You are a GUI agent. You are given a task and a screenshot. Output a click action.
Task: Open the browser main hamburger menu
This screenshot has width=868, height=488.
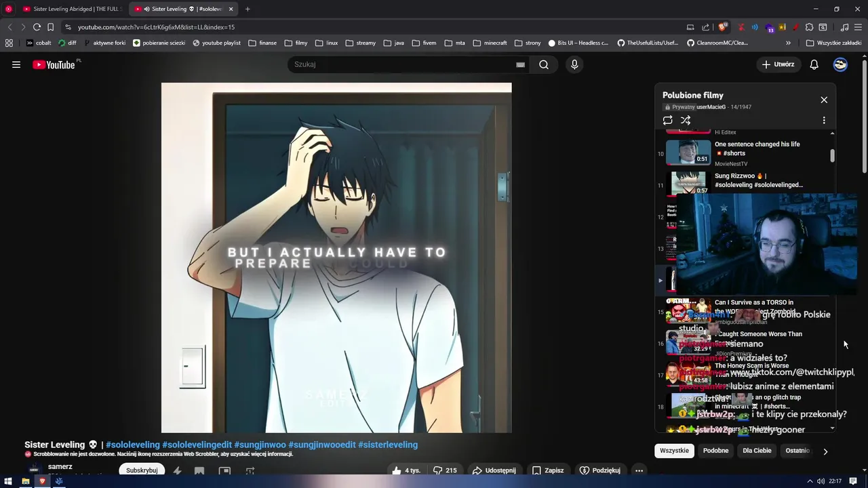(859, 27)
